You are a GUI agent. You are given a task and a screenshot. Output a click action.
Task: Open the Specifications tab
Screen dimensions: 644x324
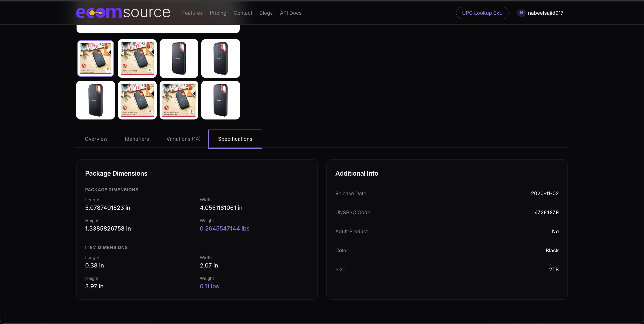235,139
